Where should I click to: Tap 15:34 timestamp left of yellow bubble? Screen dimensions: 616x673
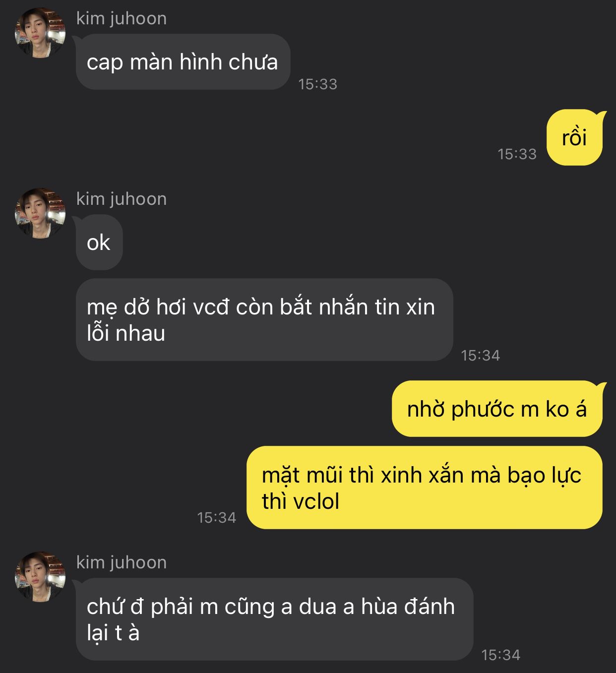pos(217,518)
